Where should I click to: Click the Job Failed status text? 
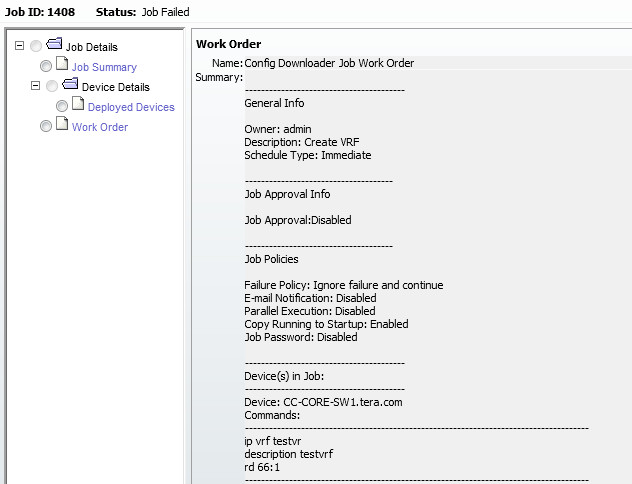[x=166, y=12]
